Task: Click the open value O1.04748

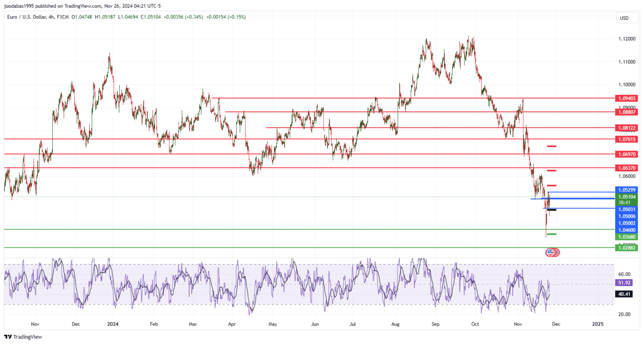Action: [x=82, y=17]
